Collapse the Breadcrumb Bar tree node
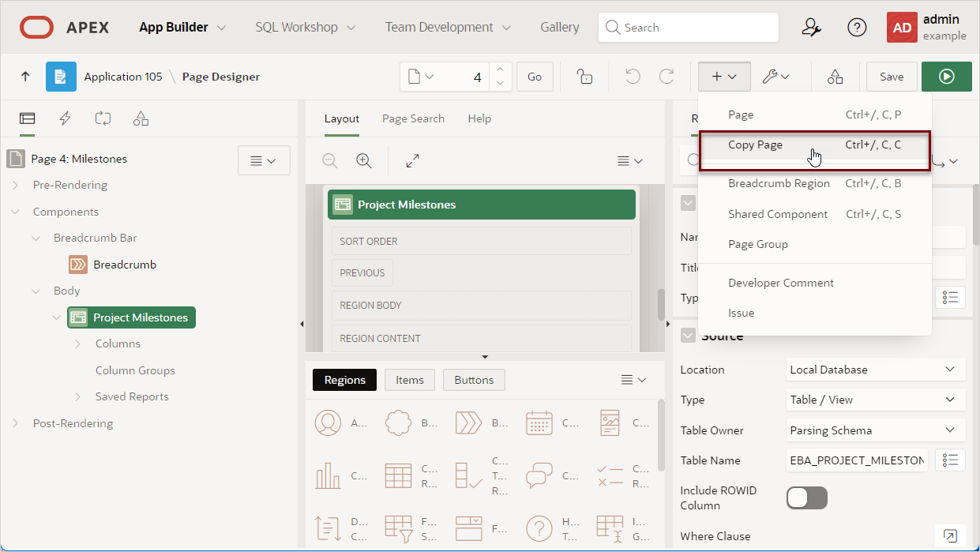Screen dimensions: 980x552 [36, 238]
